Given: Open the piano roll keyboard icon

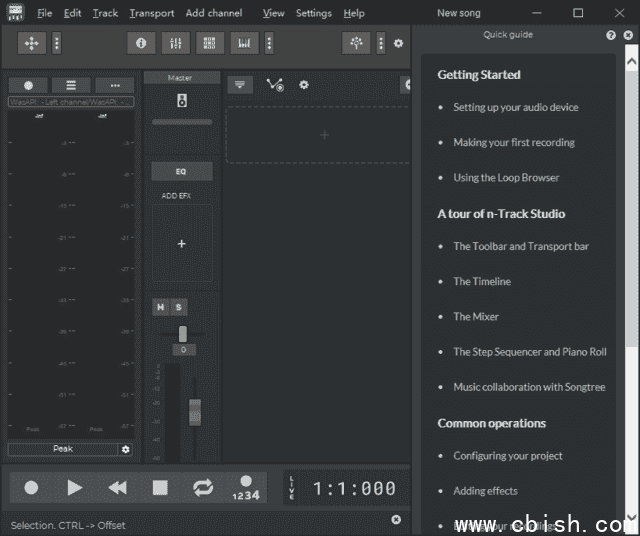Looking at the screenshot, I should click(x=244, y=43).
